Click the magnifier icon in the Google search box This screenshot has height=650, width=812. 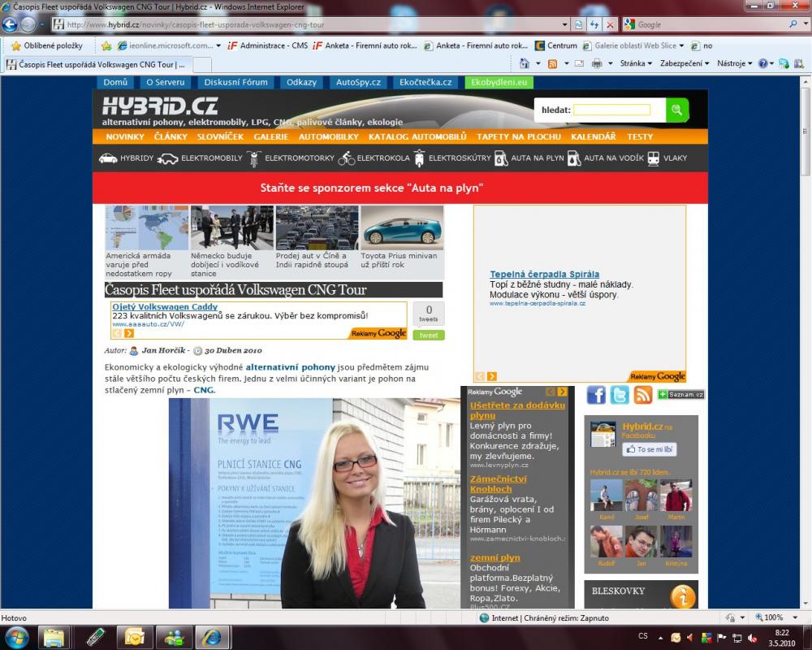tap(793, 24)
